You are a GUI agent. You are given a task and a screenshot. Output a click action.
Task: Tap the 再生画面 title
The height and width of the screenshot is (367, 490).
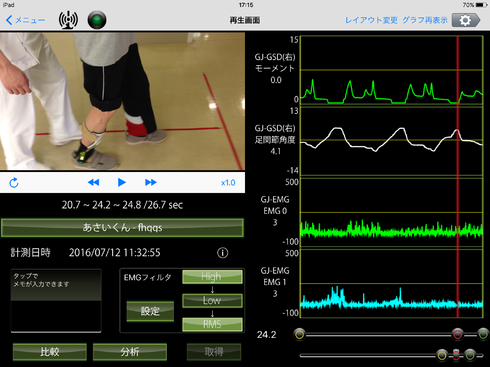click(245, 20)
